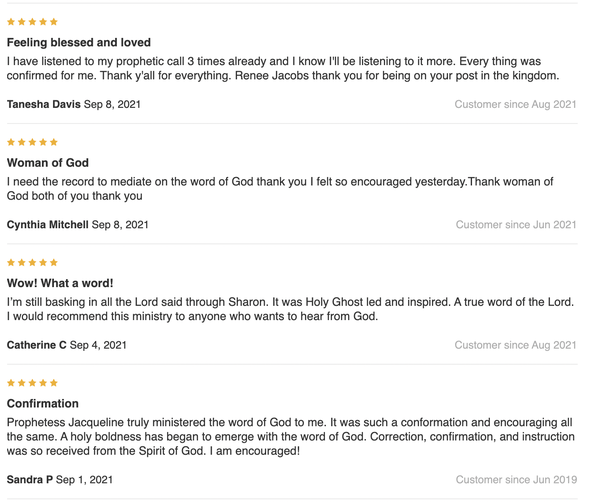Select the Wow! What a word! heading
The height and width of the screenshot is (502, 600).
pyautogui.click(x=60, y=283)
